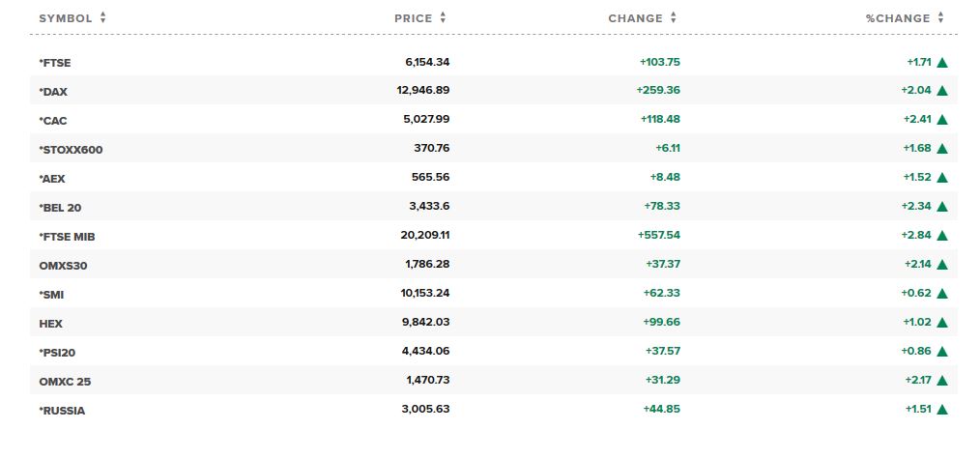The image size is (980, 458).
Task: Sort table by CHANGE column arrows
Action: pyautogui.click(x=673, y=18)
